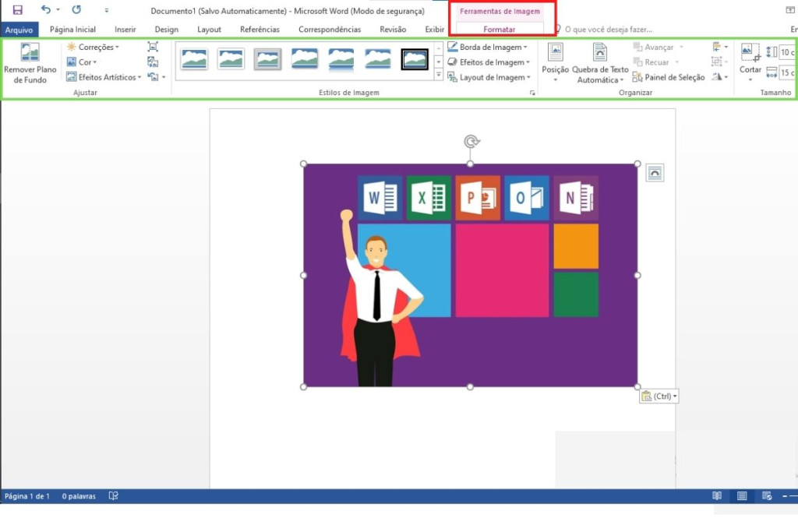The image size is (798, 532).
Task: Click the Página 1 de 1 indicator
Action: tap(27, 496)
